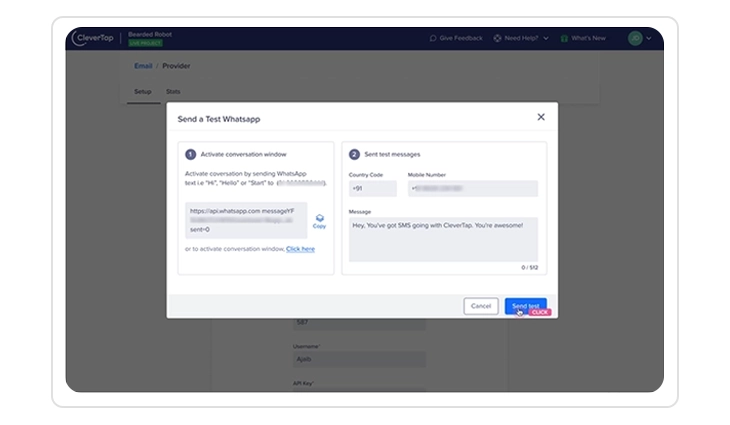Click the CleverTap logo
This screenshot has height=425, width=730.
[92, 38]
